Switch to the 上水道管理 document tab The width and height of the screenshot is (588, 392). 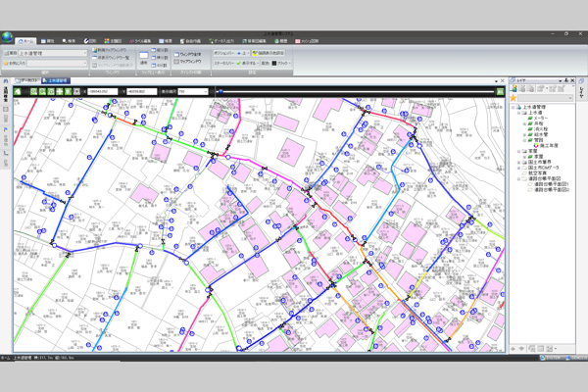click(56, 80)
